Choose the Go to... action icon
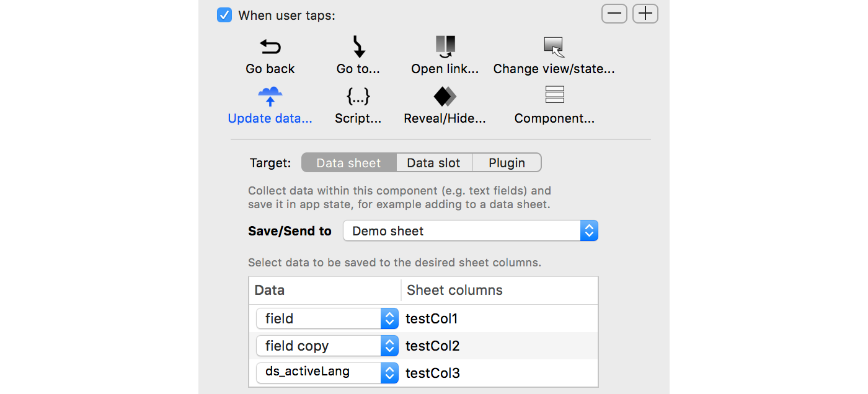The height and width of the screenshot is (394, 868). (358, 47)
